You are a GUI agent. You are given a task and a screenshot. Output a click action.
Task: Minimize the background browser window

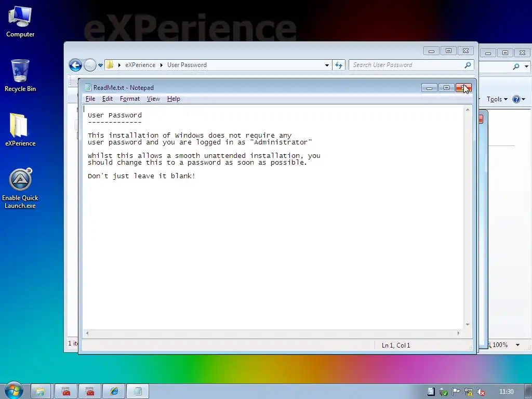(x=488, y=53)
